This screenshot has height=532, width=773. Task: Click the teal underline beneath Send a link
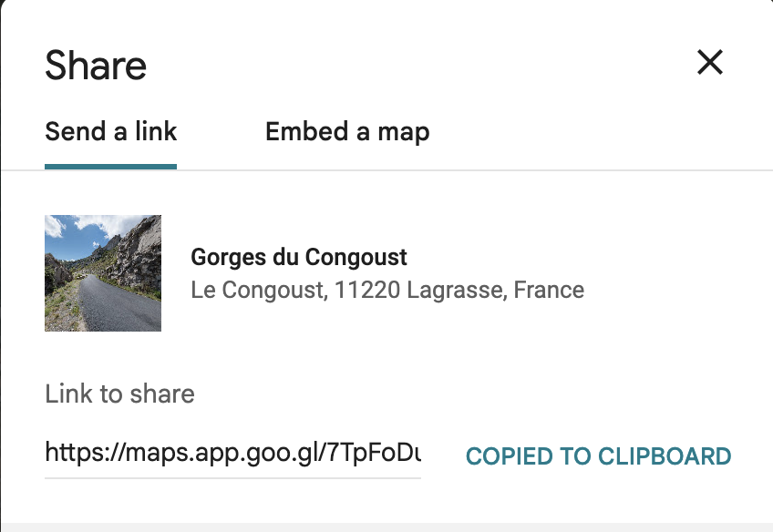click(x=110, y=167)
